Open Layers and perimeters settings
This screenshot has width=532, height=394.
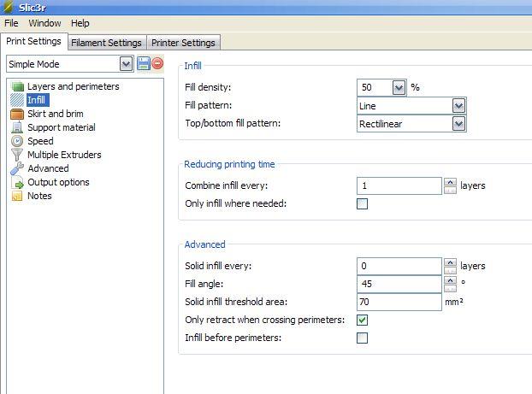click(x=74, y=86)
